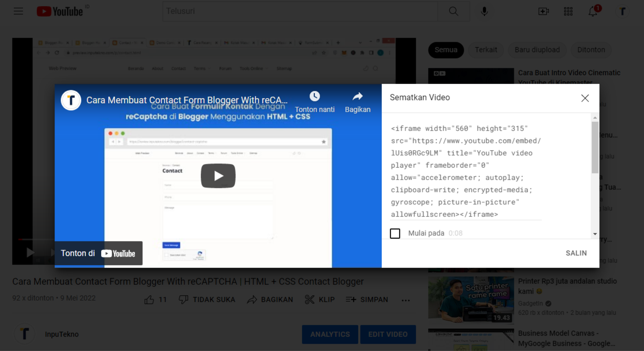Select the Semua filter chip
The width and height of the screenshot is (644, 351).
[446, 50]
